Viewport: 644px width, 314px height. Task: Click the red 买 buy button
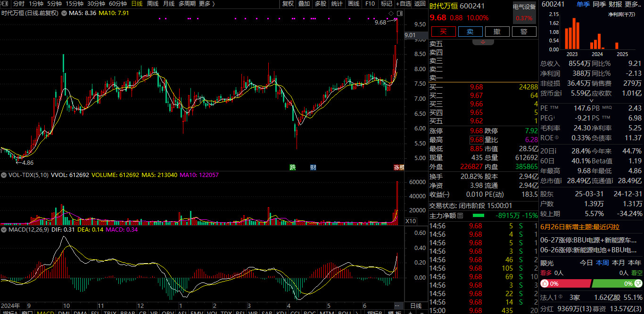tap(443, 32)
